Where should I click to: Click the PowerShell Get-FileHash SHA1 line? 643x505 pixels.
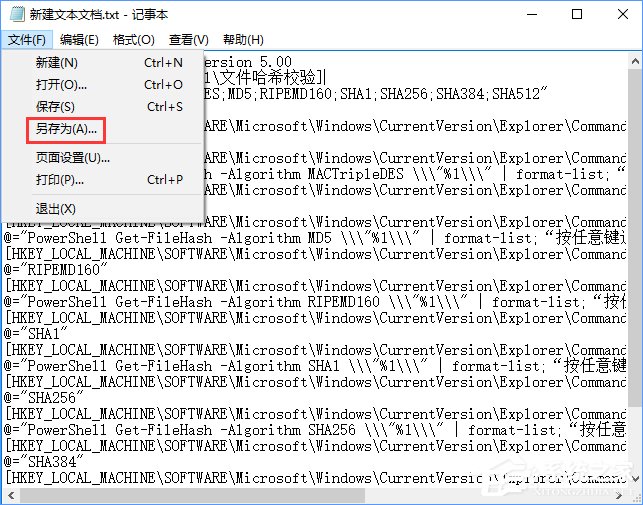315,366
